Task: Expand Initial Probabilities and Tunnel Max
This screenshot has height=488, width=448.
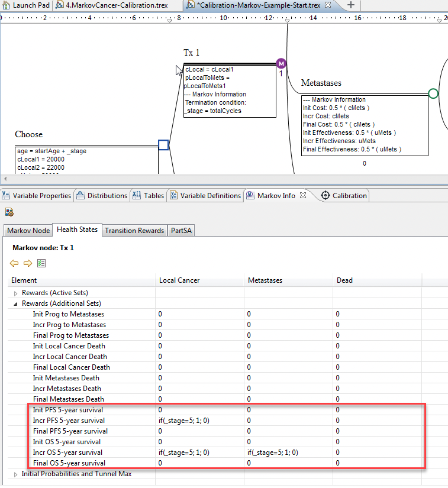Action: coord(15,474)
